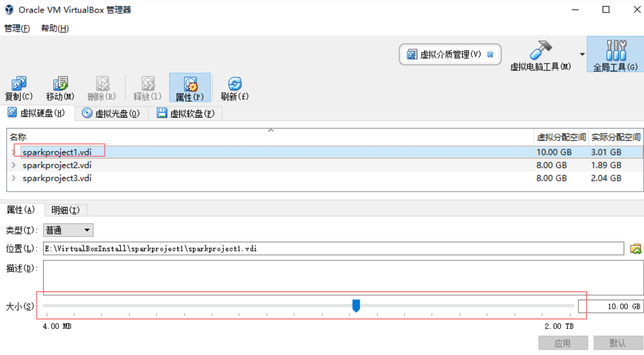Viewport: 644px width, 355px height.
Task: Click the browse location folder icon
Action: pos(635,249)
